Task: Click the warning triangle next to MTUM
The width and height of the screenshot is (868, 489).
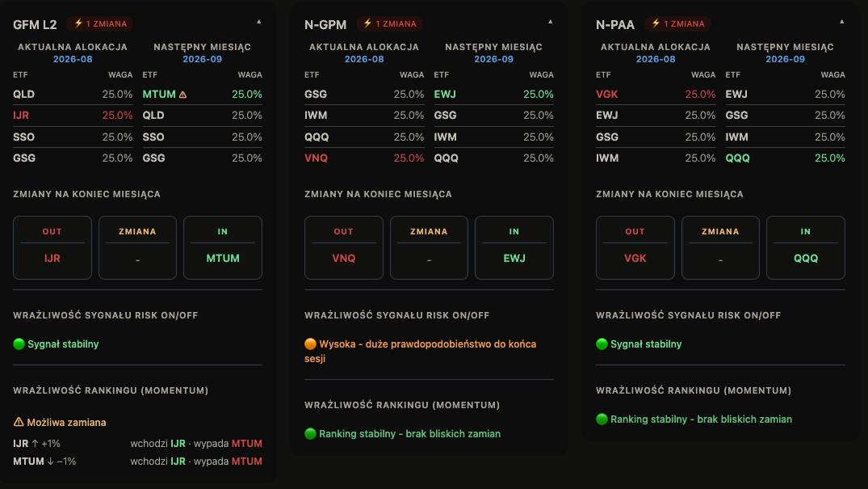Action: [182, 95]
